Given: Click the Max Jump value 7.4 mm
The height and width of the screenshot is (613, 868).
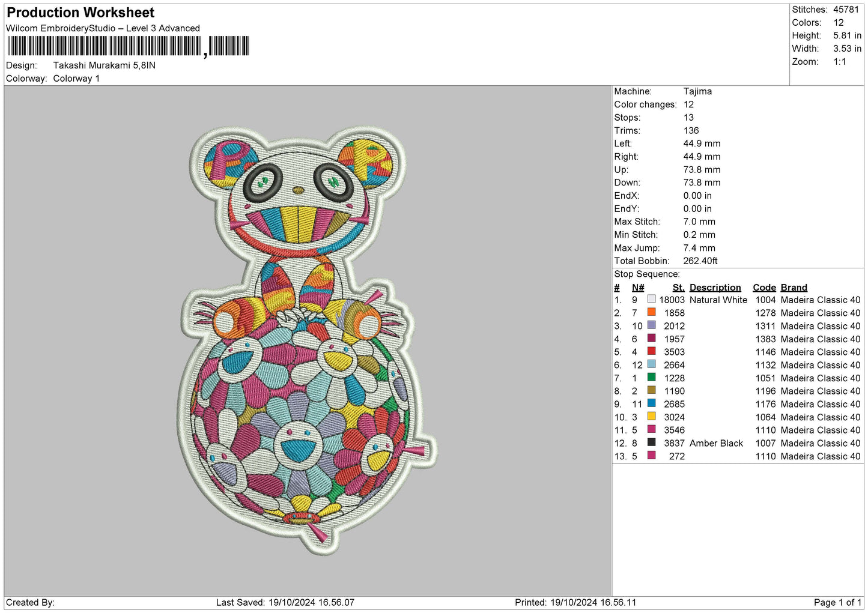Looking at the screenshot, I should tap(699, 248).
